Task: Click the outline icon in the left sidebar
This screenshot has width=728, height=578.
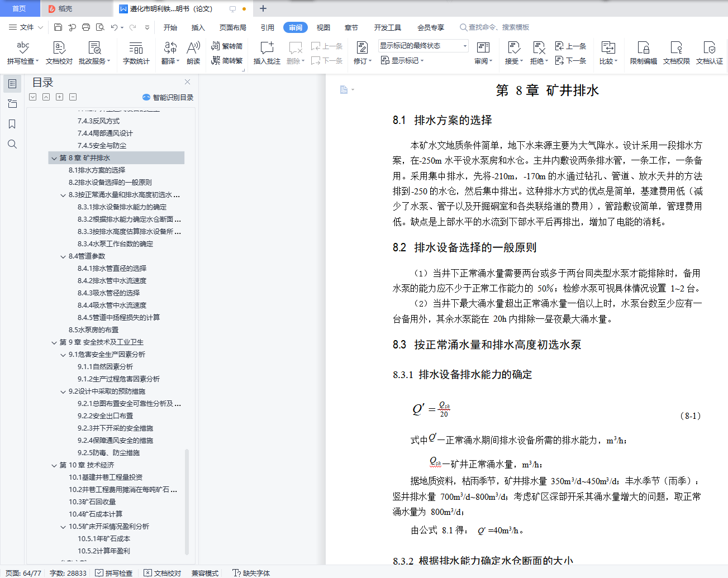Action: tap(12, 84)
